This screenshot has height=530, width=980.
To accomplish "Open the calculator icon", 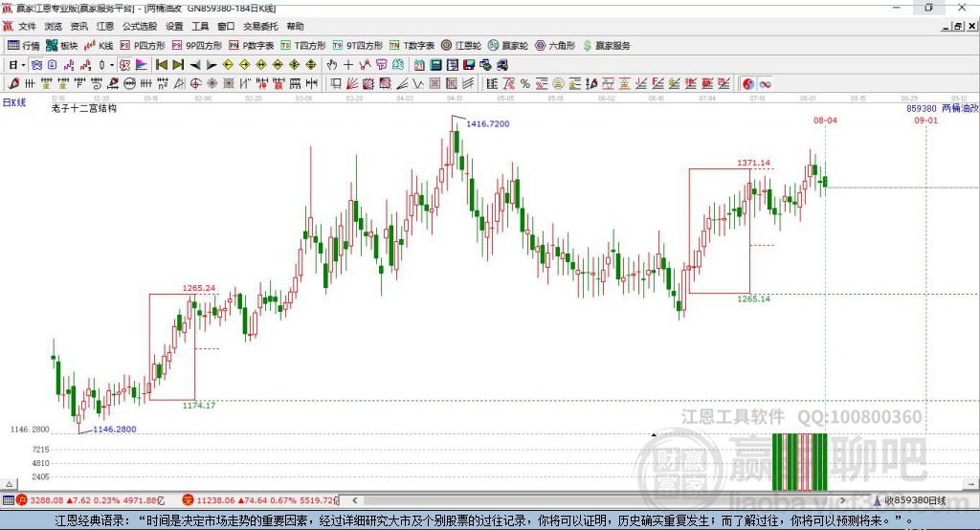I will pyautogui.click(x=436, y=65).
